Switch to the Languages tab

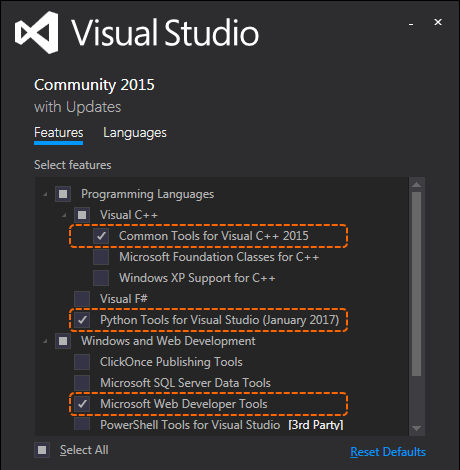point(135,133)
